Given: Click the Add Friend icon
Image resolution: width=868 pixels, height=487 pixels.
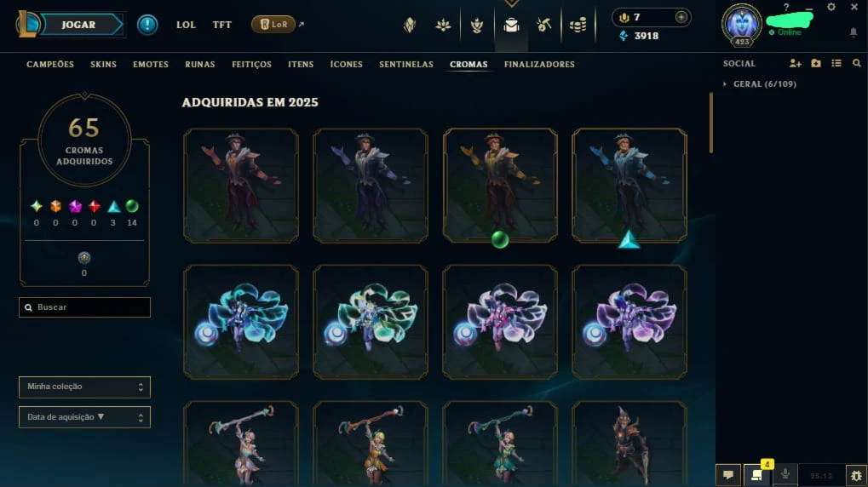Looking at the screenshot, I should coord(796,64).
